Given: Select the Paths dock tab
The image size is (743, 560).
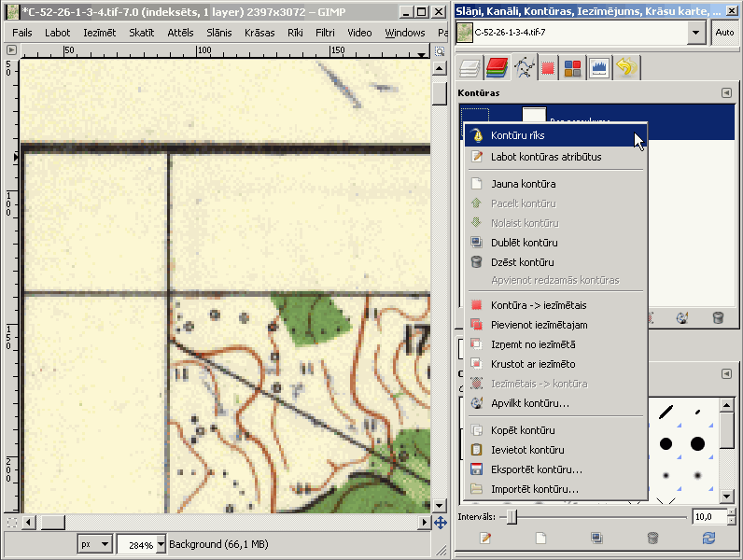Looking at the screenshot, I should 524,68.
